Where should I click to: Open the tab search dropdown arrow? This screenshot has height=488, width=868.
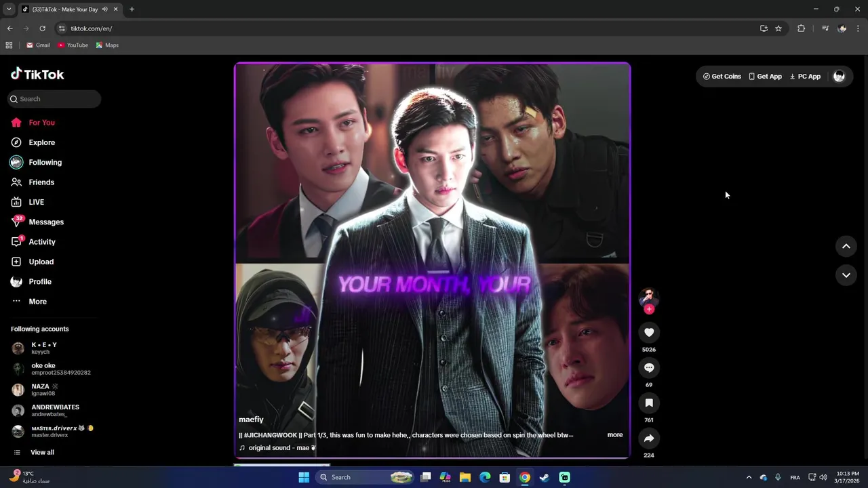point(9,9)
